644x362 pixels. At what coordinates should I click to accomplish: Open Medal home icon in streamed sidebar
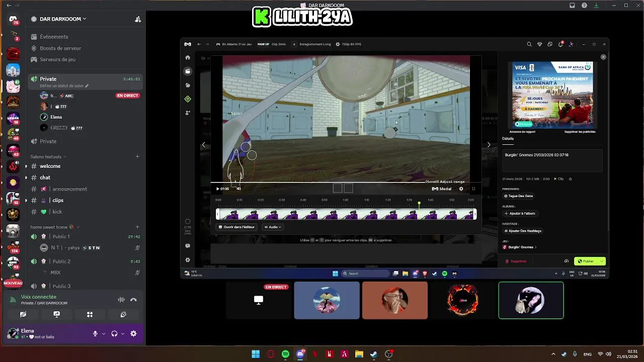click(188, 58)
